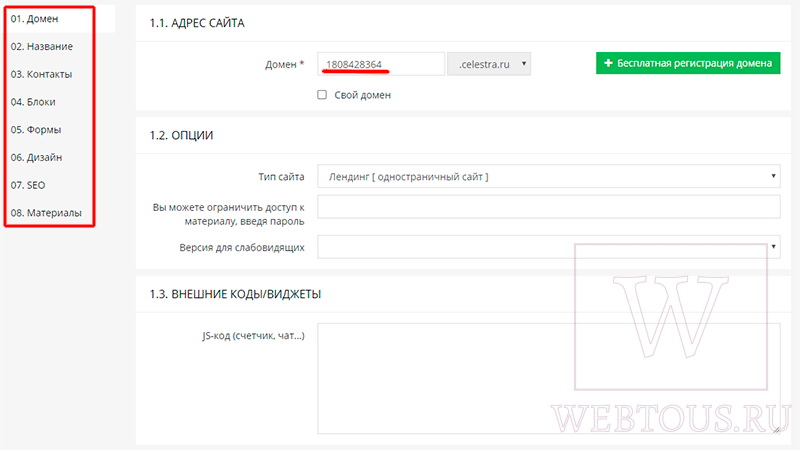The height and width of the screenshot is (450, 800).
Task: Click the Домен * label
Action: tap(285, 64)
